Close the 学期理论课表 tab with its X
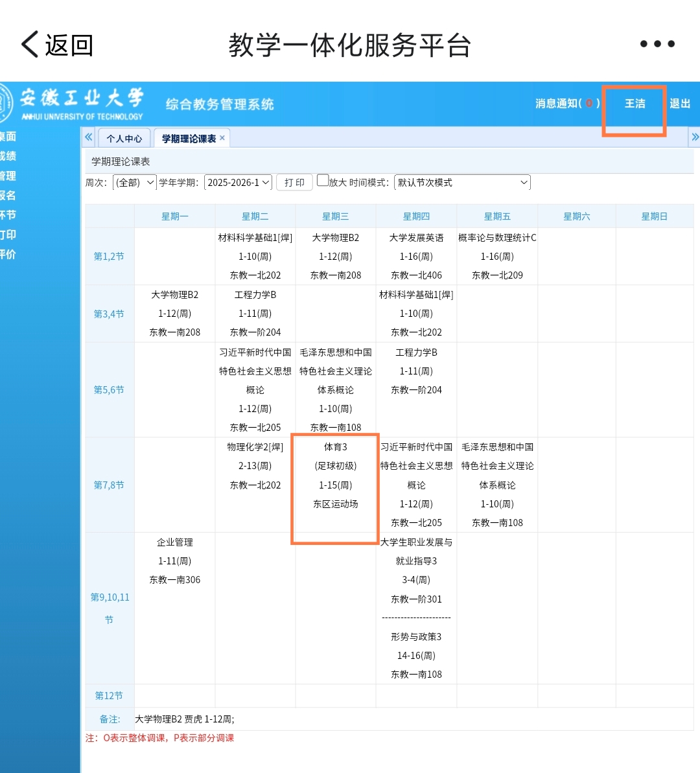The image size is (700, 773). point(222,138)
